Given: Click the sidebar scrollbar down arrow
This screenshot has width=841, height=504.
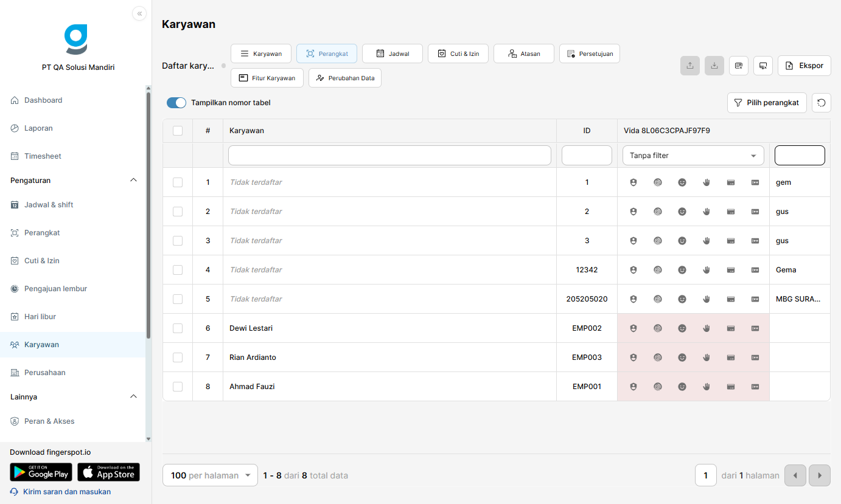Looking at the screenshot, I should [148, 438].
